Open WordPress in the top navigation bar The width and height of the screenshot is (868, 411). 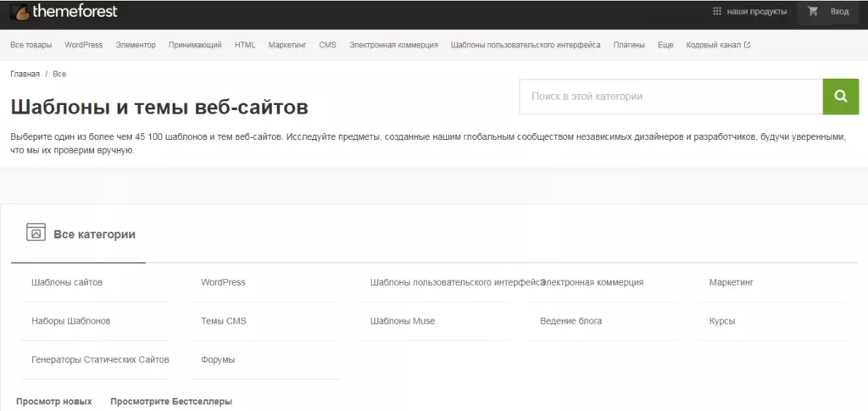[x=84, y=46]
